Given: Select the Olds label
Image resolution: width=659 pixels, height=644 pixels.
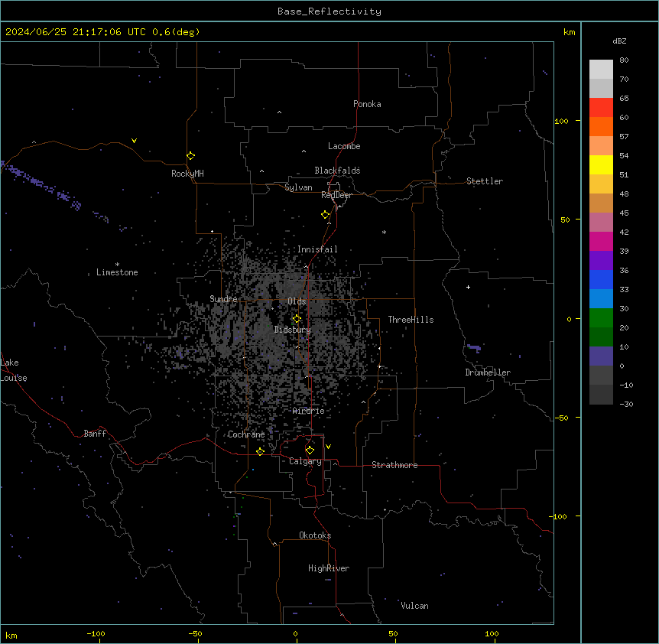Looking at the screenshot, I should pyautogui.click(x=297, y=301).
